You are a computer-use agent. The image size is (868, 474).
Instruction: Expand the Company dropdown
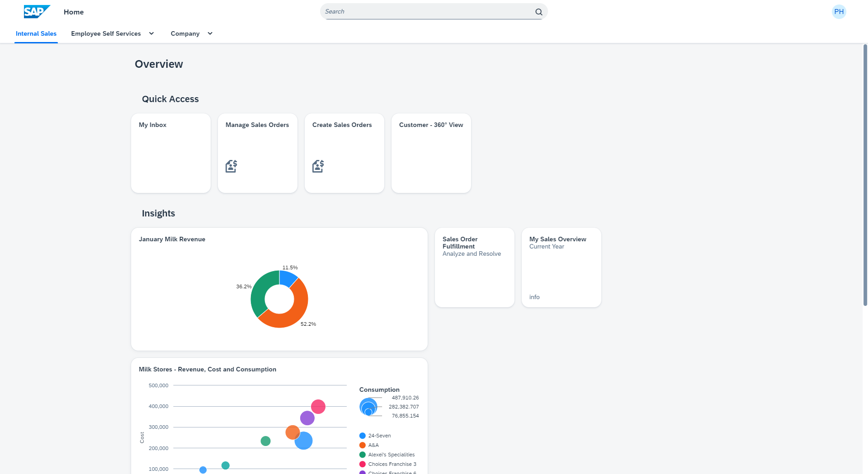tap(209, 33)
